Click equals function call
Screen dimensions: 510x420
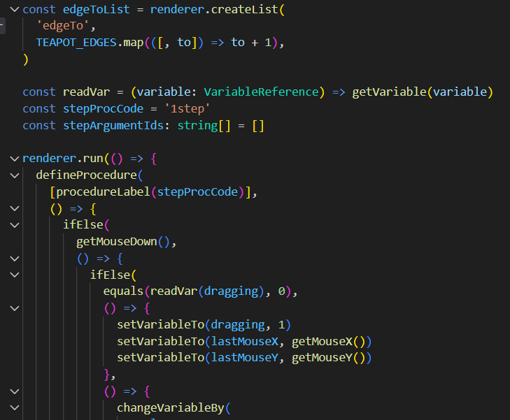(123, 291)
